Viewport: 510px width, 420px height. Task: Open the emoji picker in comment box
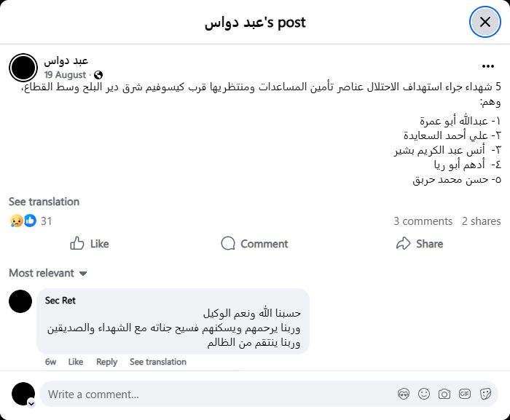click(424, 394)
